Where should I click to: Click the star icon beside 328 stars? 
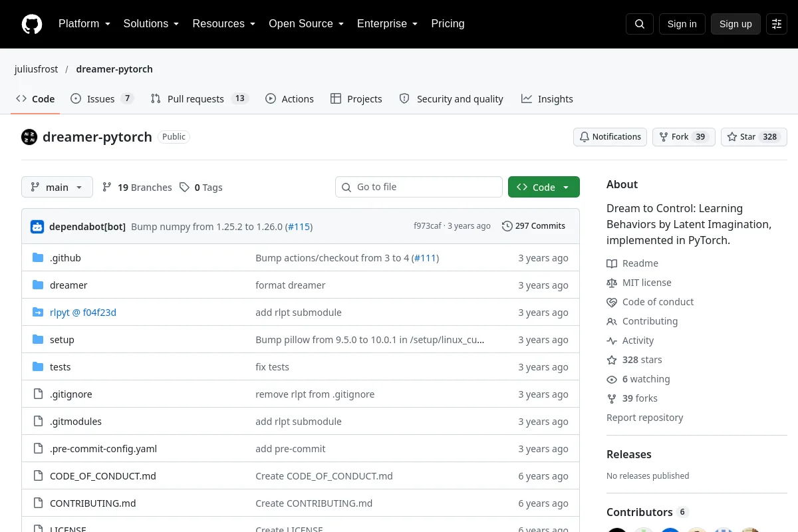click(x=612, y=360)
